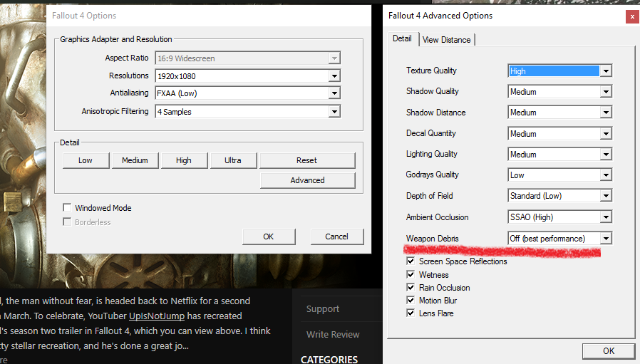This screenshot has width=640, height=364.
Task: Switch to the Detail tab
Action: (403, 38)
